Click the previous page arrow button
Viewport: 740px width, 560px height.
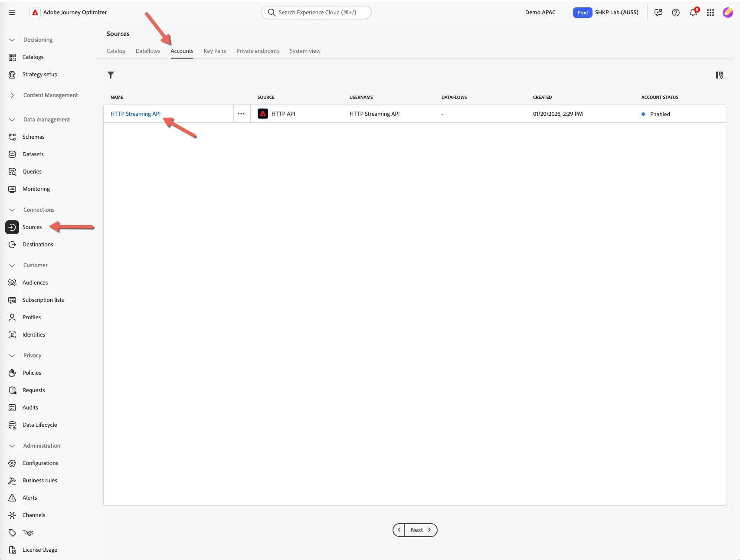(399, 530)
